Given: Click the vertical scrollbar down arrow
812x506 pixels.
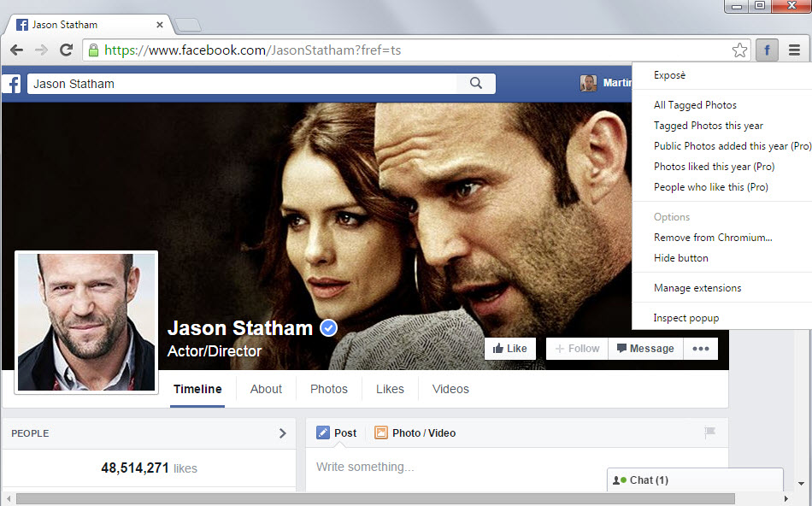Looking at the screenshot, I should [801, 484].
